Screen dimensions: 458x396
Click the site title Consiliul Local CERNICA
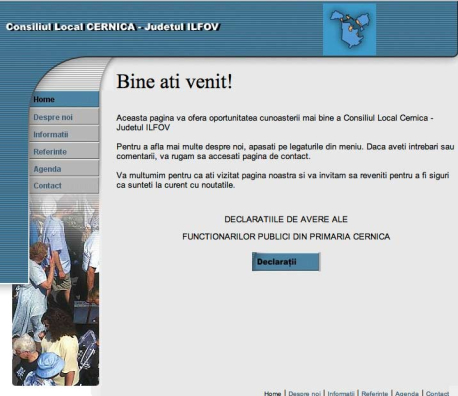pos(112,27)
